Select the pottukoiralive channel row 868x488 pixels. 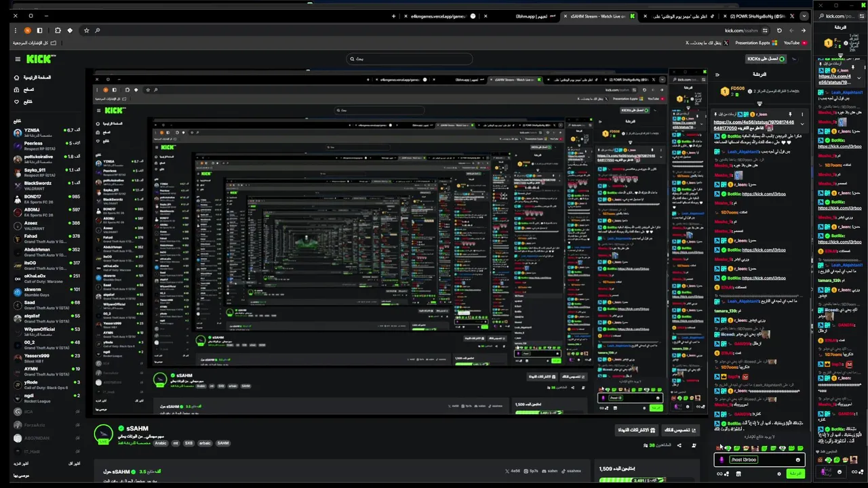point(46,159)
